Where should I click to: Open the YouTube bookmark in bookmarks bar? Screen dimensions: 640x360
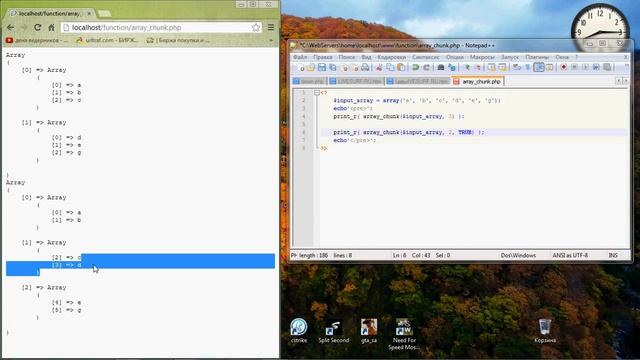37,40
